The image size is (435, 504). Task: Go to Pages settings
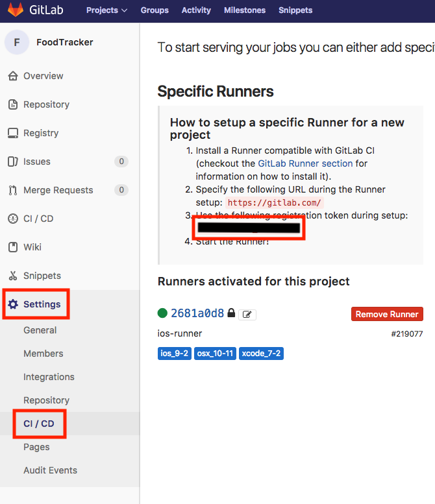click(36, 447)
